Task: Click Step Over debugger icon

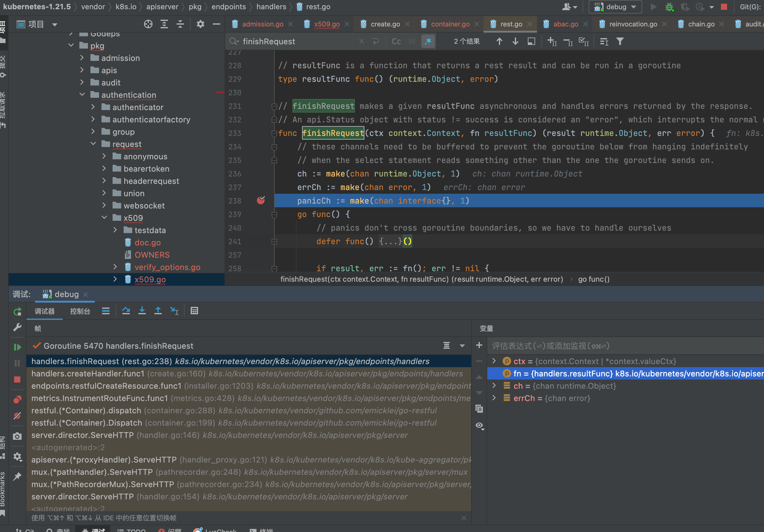Action: click(x=126, y=311)
